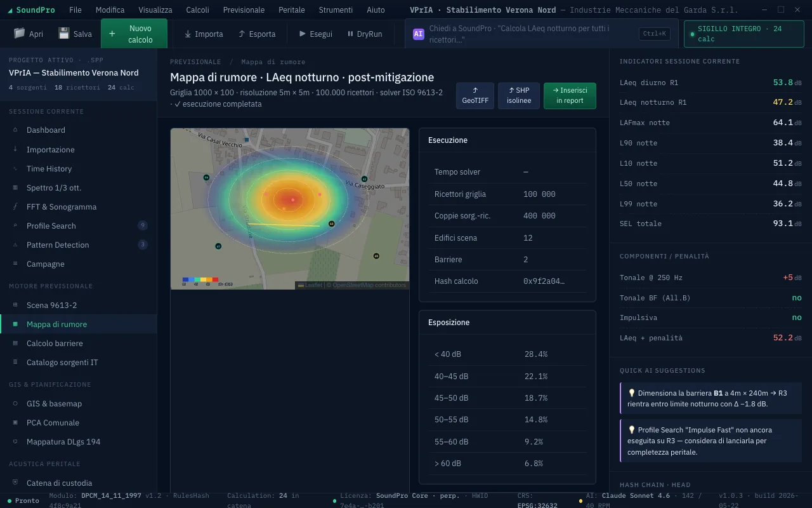Click the Catena di custodia shield icon
Image resolution: width=812 pixels, height=508 pixels.
15,483
